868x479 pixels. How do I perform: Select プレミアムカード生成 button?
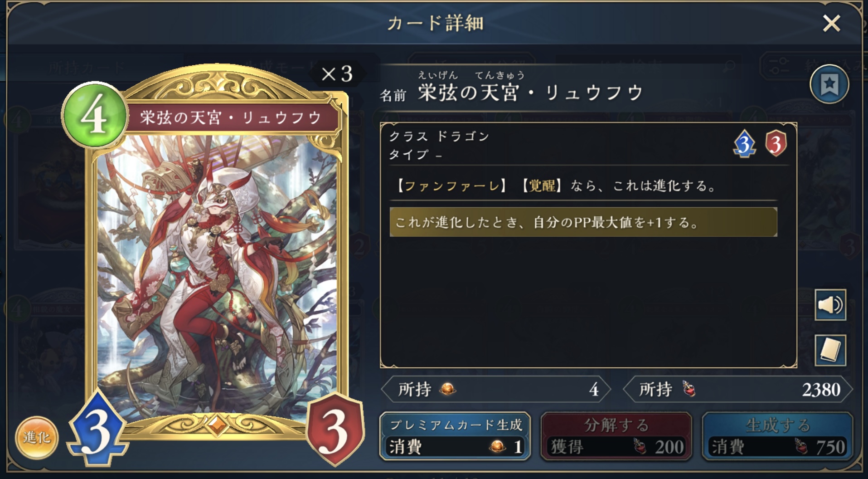pos(455,436)
